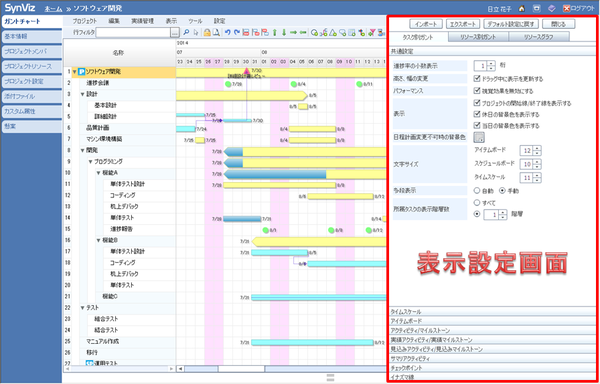
Task: Collapse the 設計 tree node
Action: point(82,94)
